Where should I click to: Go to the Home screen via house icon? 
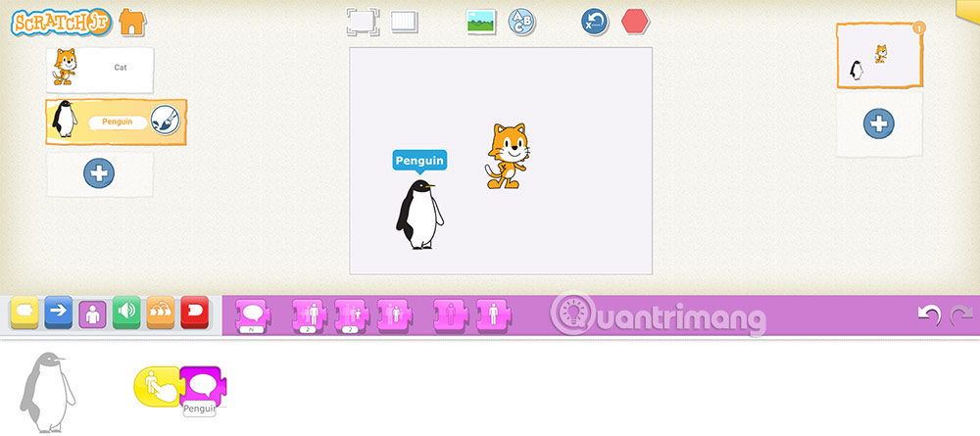click(x=132, y=22)
